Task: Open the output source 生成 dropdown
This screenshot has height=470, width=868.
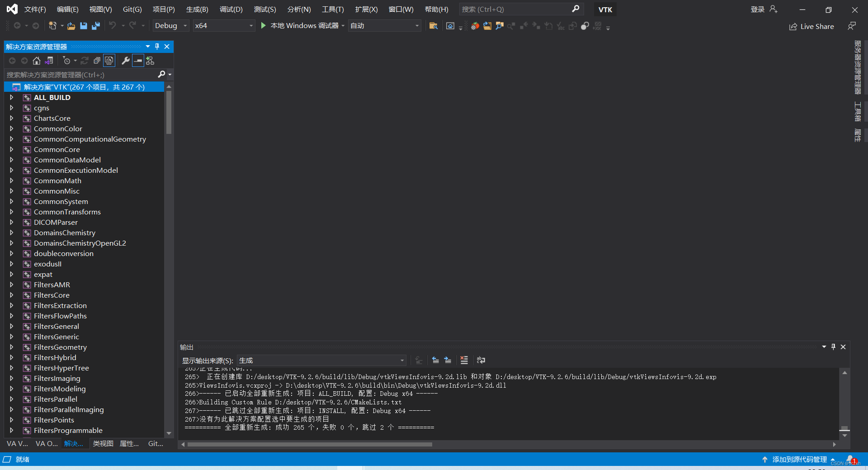Action: [x=321, y=361]
